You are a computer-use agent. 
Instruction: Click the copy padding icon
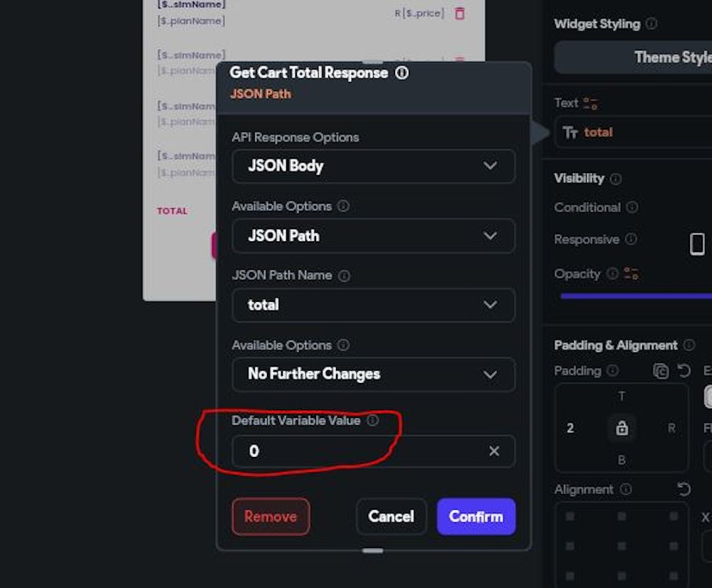(x=661, y=371)
